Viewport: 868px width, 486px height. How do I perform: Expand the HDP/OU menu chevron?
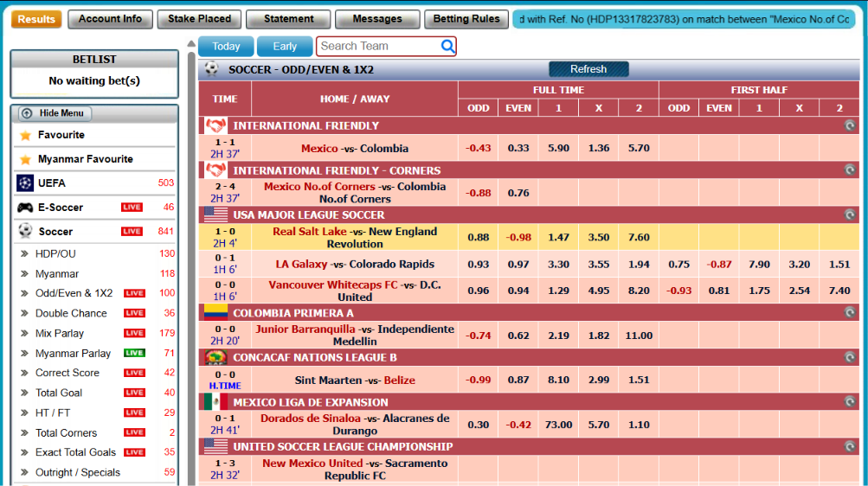click(x=24, y=253)
